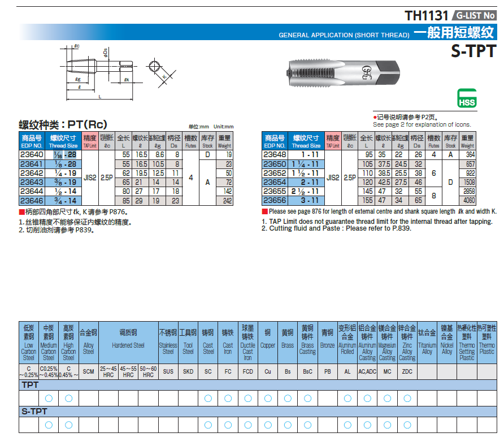Click TPT circle under Brass
This screenshot has width=504, height=437.
(x=288, y=399)
